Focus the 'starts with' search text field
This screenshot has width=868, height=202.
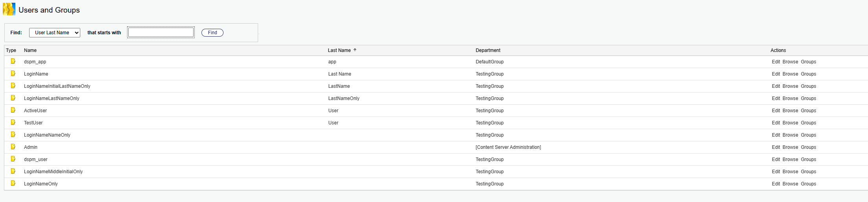161,33
